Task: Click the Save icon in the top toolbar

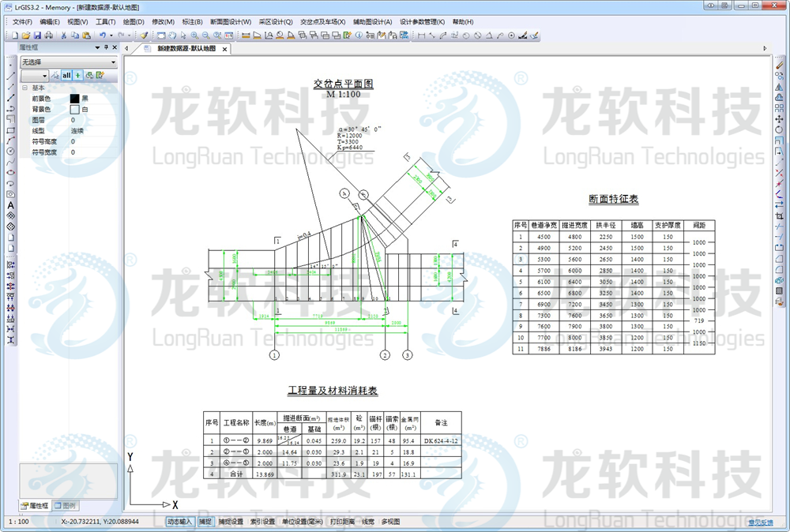Action: [37, 36]
